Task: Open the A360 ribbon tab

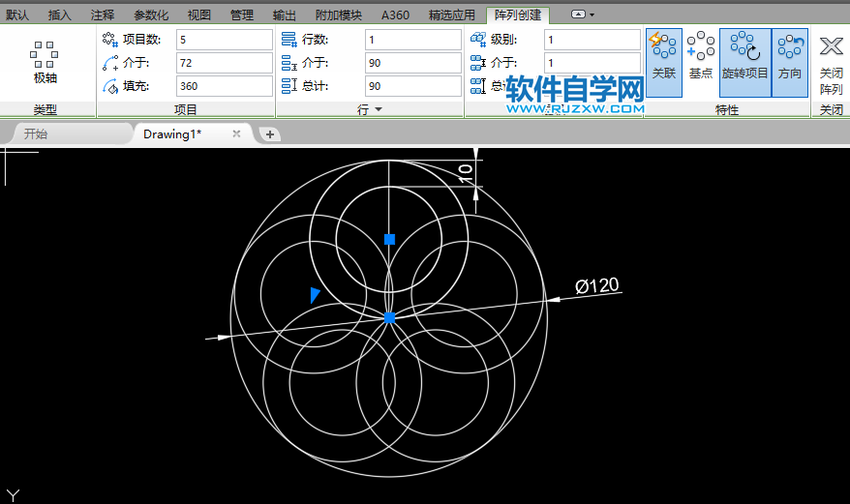Action: tap(395, 15)
